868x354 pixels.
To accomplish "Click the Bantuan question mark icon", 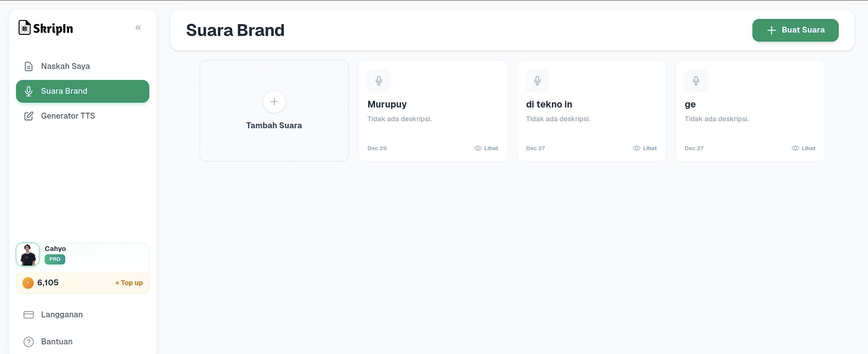I will [x=29, y=342].
